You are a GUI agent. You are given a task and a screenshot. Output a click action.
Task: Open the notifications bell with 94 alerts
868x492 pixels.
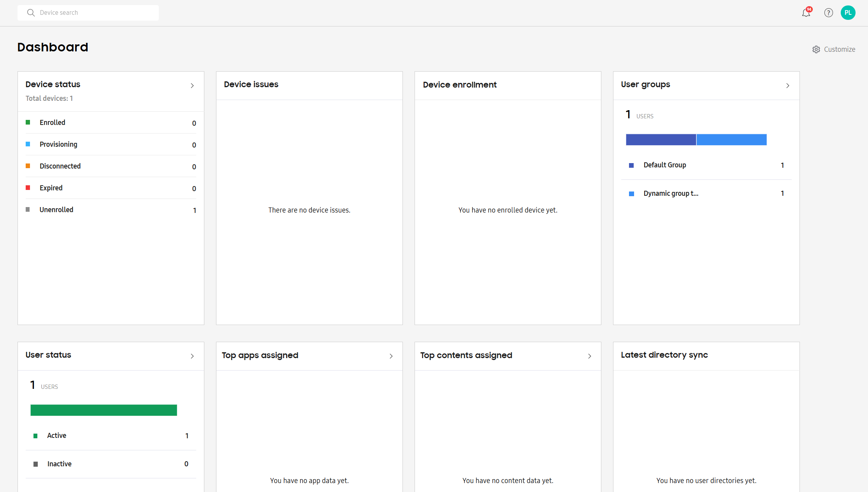click(x=806, y=13)
